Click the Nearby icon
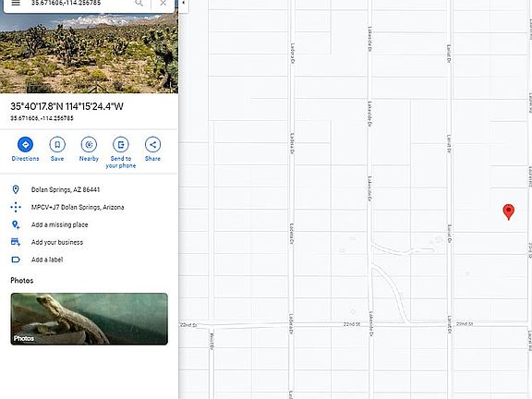532x399 pixels. (89, 144)
